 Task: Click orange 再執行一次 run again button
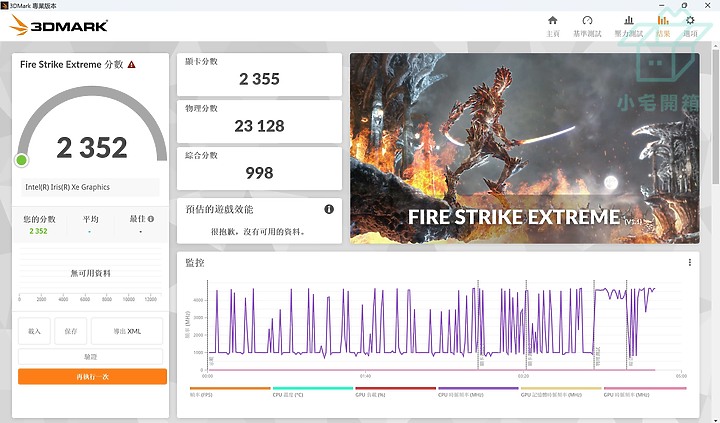click(92, 377)
